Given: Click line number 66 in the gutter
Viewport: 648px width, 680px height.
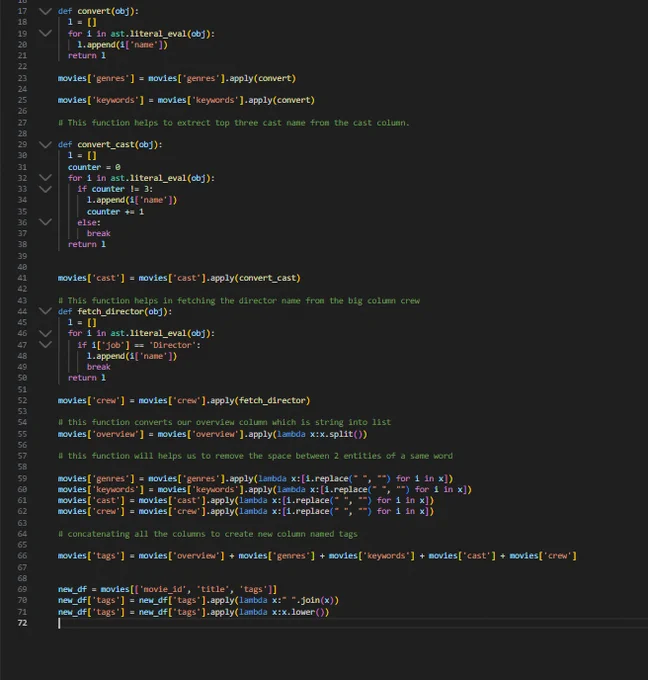Looking at the screenshot, I should [x=22, y=556].
